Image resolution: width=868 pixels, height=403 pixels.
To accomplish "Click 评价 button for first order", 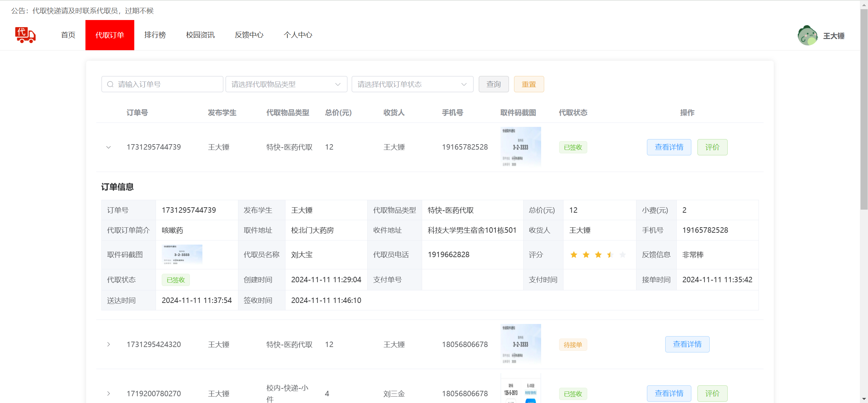I will click(x=712, y=147).
